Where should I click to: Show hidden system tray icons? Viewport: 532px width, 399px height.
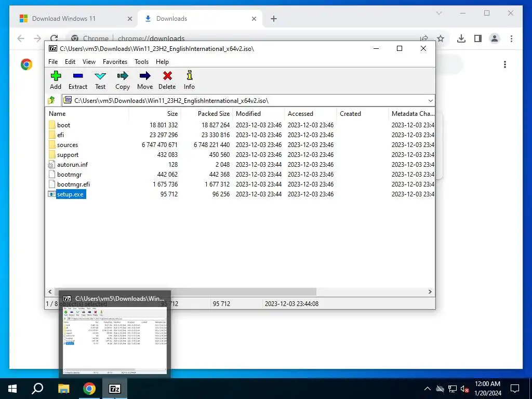tap(427, 389)
